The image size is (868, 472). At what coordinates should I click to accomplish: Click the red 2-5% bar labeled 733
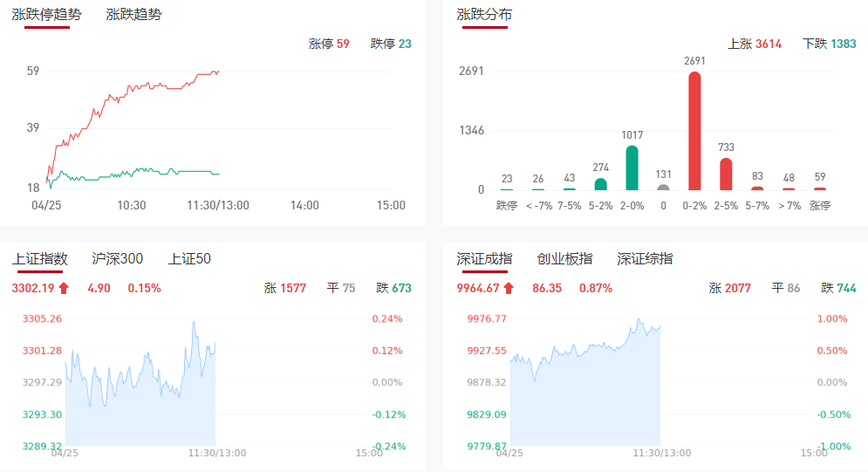726,174
